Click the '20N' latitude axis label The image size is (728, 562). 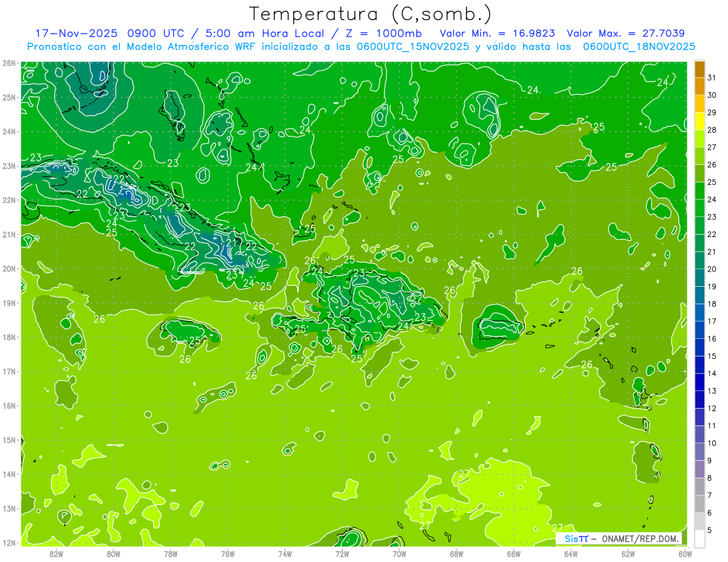click(x=9, y=269)
